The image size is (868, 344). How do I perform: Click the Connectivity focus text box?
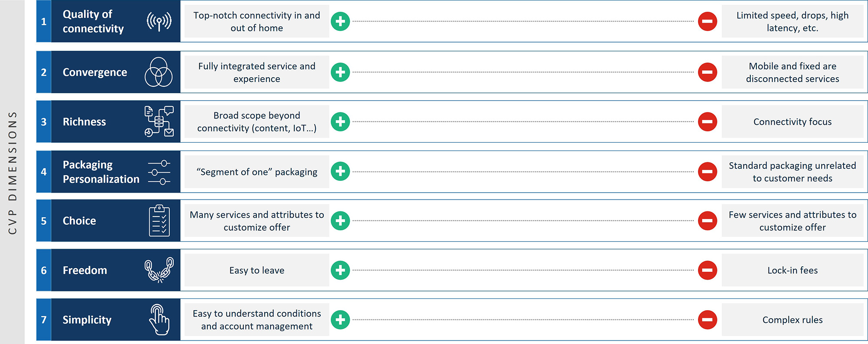tap(792, 122)
